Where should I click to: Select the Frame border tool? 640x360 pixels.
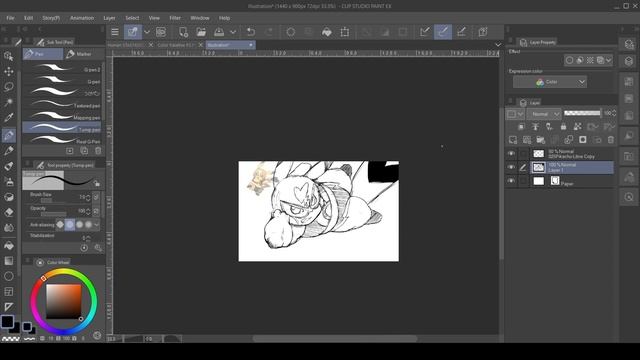(x=9, y=291)
